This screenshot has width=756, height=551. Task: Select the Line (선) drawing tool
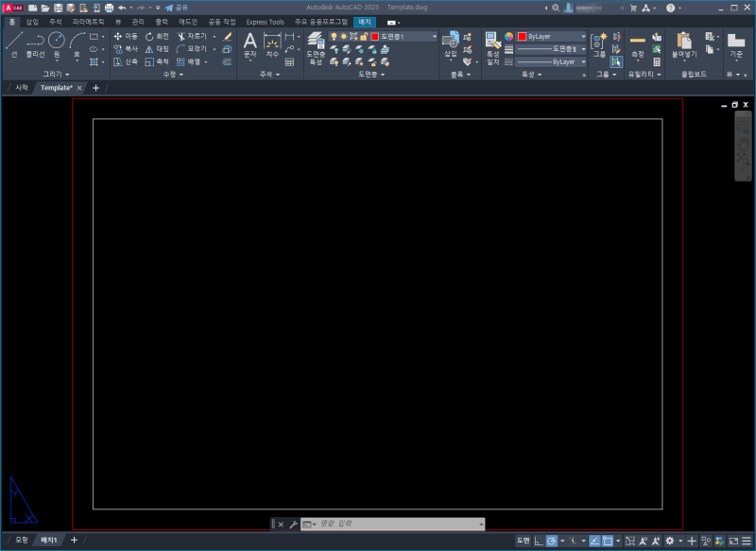coord(14,41)
